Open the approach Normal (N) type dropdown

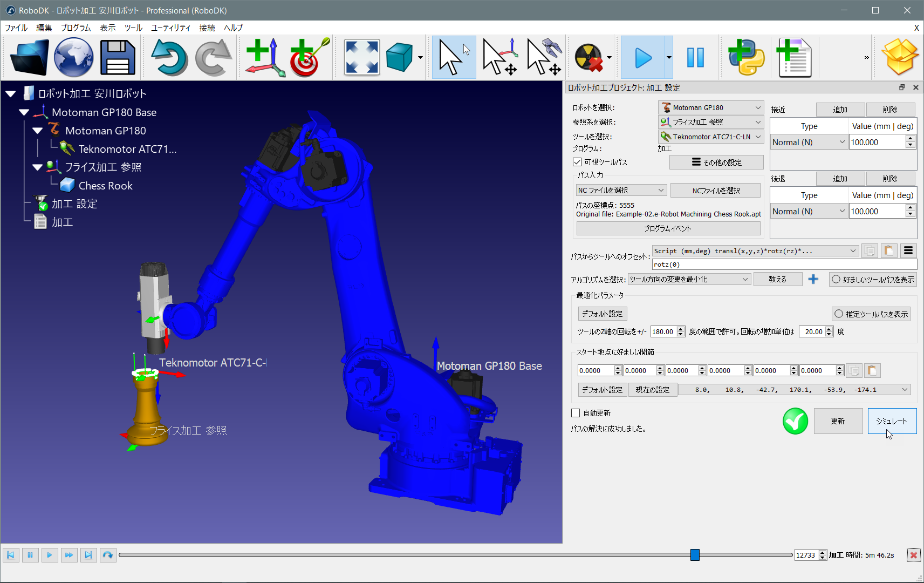809,142
